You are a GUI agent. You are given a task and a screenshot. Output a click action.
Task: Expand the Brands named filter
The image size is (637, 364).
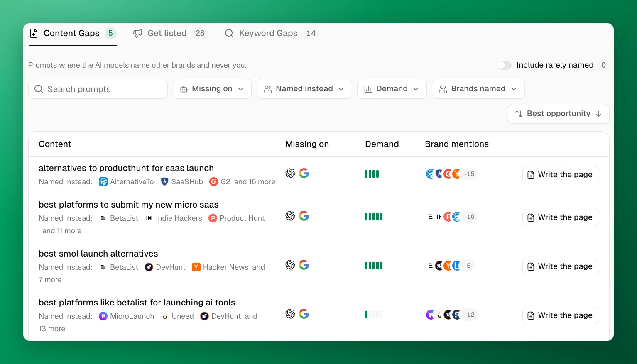(x=478, y=89)
